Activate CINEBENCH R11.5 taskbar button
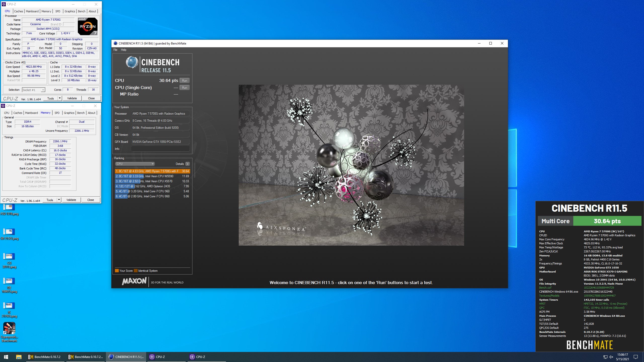The height and width of the screenshot is (362, 644). coord(126,357)
